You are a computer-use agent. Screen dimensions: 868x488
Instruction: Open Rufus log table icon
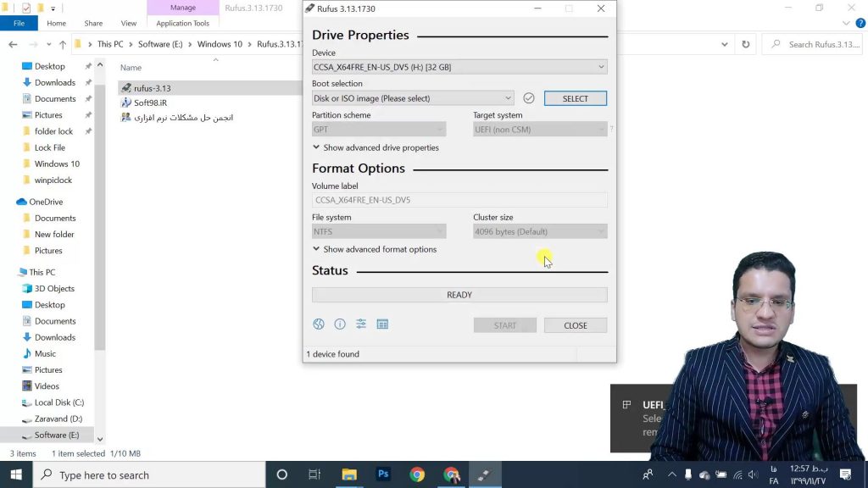pyautogui.click(x=382, y=324)
